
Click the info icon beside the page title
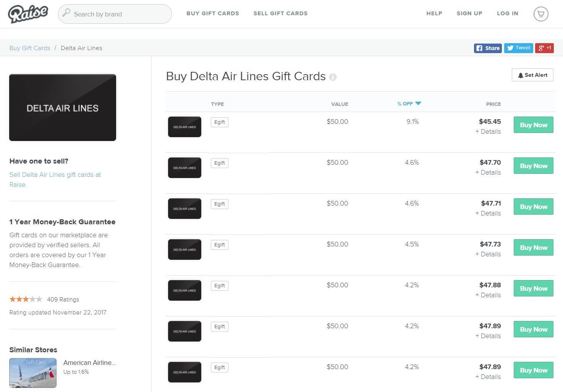333,77
